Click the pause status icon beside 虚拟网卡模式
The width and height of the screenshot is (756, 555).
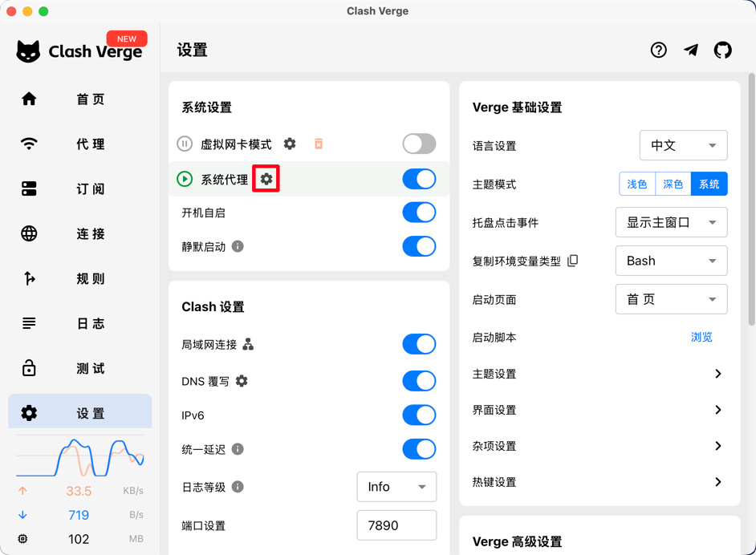tap(185, 144)
